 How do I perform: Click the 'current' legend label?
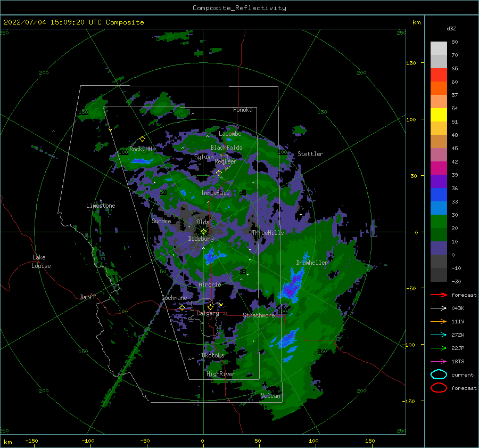(463, 374)
